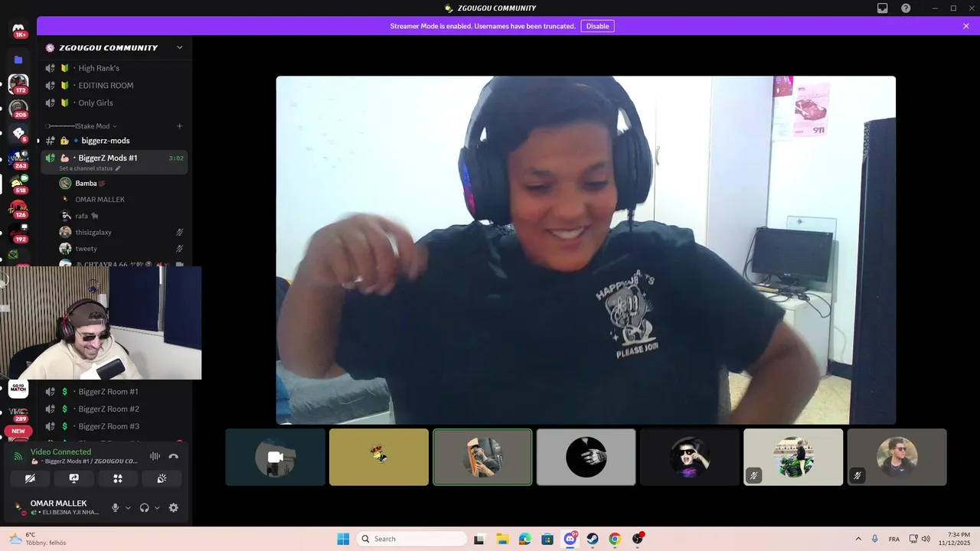Click the taskbar Search box
This screenshot has height=551, width=980.
pyautogui.click(x=412, y=539)
